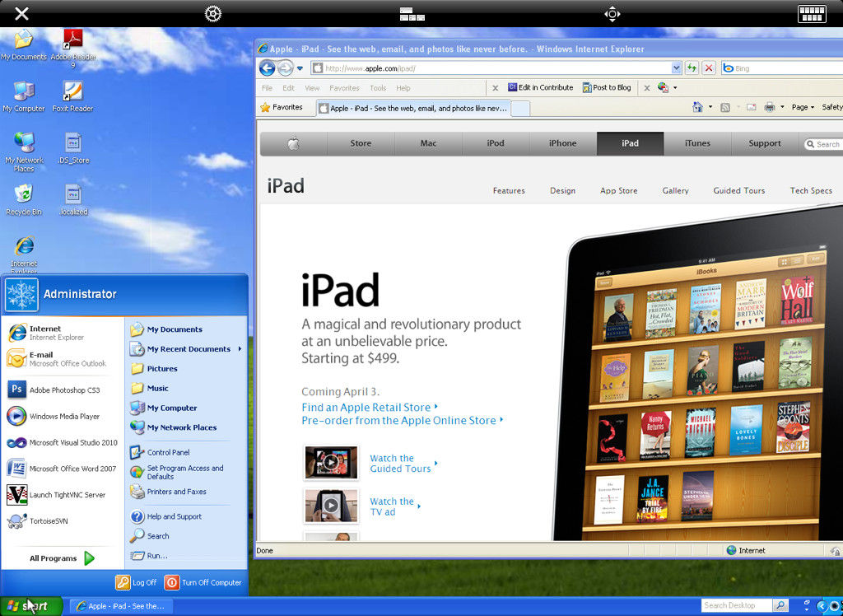This screenshot has width=843, height=616.
Task: Close the remote session with X icon
Action: click(x=21, y=13)
